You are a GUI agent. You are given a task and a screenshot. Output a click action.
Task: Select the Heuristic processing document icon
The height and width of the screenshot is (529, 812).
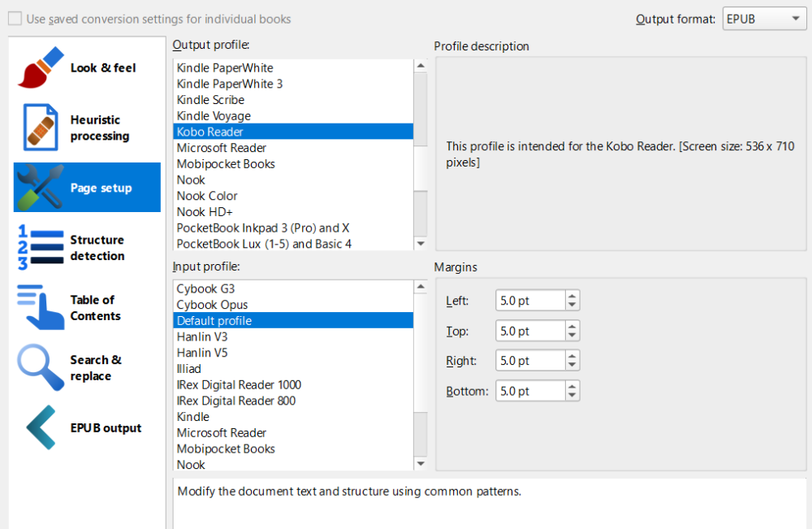click(41, 128)
